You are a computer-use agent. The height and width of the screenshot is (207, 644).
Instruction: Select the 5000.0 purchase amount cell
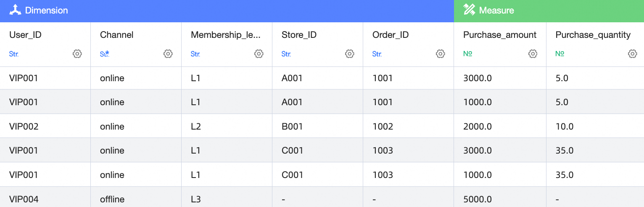pos(478,199)
